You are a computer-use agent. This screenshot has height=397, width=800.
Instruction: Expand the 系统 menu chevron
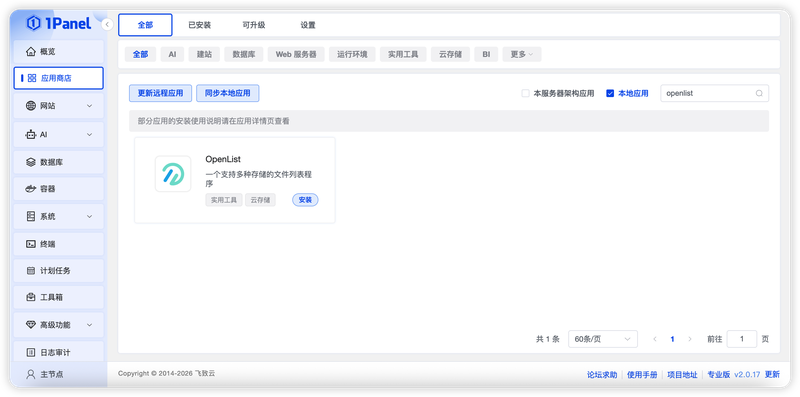[x=90, y=216]
